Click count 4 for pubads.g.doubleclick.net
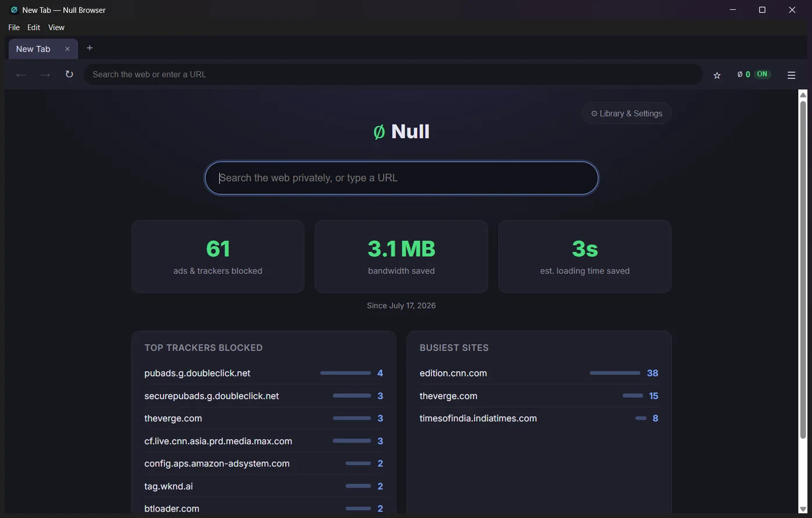The height and width of the screenshot is (518, 812). point(380,373)
